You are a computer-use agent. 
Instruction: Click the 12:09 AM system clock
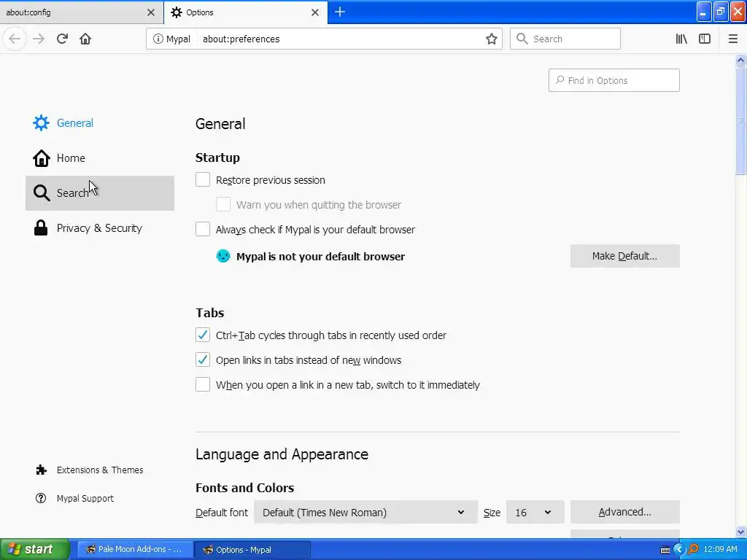pyautogui.click(x=720, y=549)
